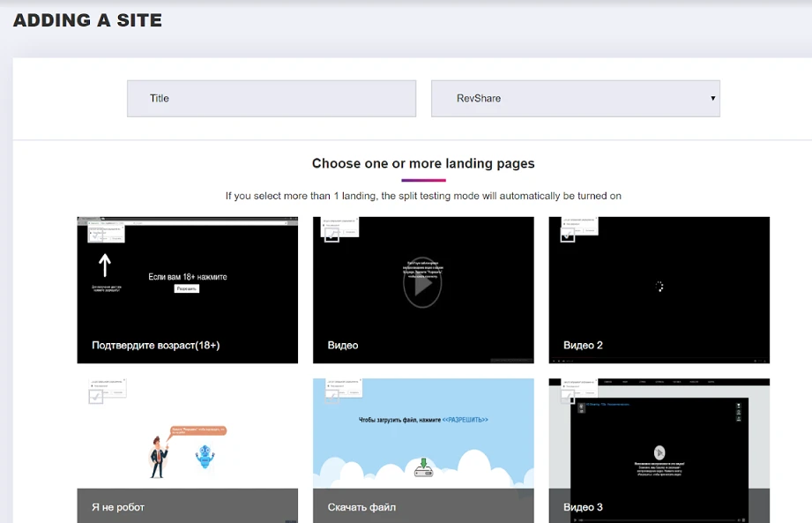Pick the Я не робот landing page
Image resolution: width=812 pixels, height=523 pixels.
pyautogui.click(x=188, y=451)
